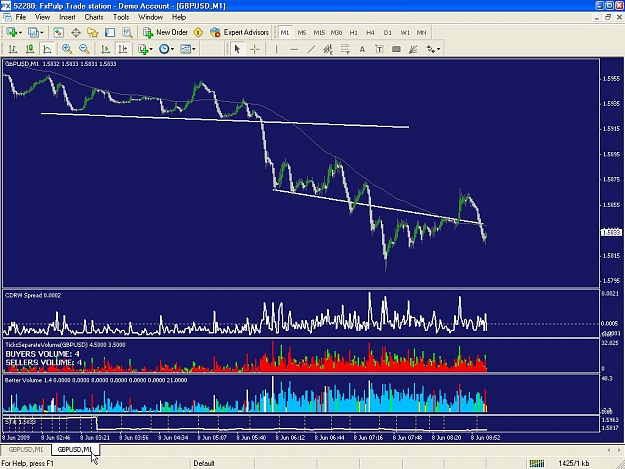Toggle Expert Advisors on or off
The image size is (625, 469).
(x=240, y=33)
